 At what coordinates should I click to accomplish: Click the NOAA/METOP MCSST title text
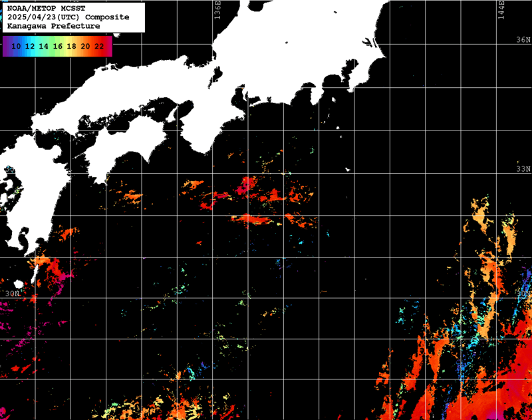click(46, 8)
